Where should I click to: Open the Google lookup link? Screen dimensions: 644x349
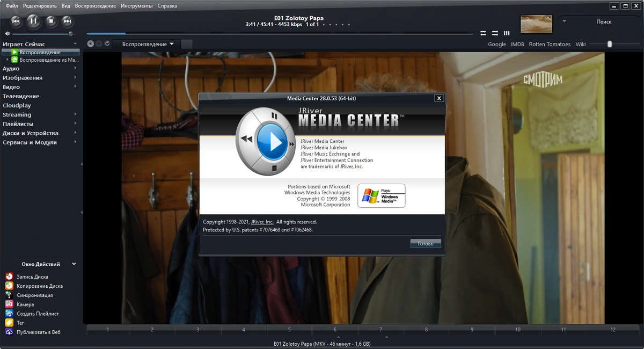(x=497, y=45)
